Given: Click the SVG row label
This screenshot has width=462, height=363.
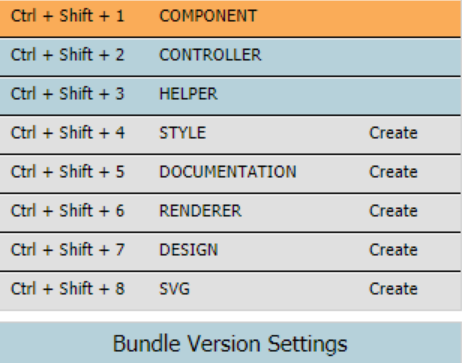Looking at the screenshot, I should [x=174, y=289].
